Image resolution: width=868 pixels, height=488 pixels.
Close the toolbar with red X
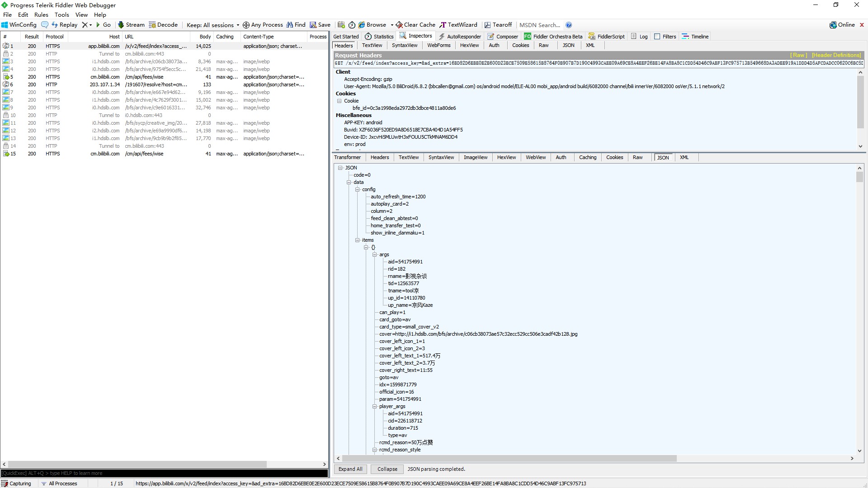[x=862, y=25]
